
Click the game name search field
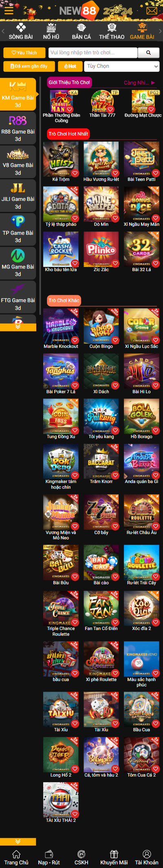[x=93, y=53]
